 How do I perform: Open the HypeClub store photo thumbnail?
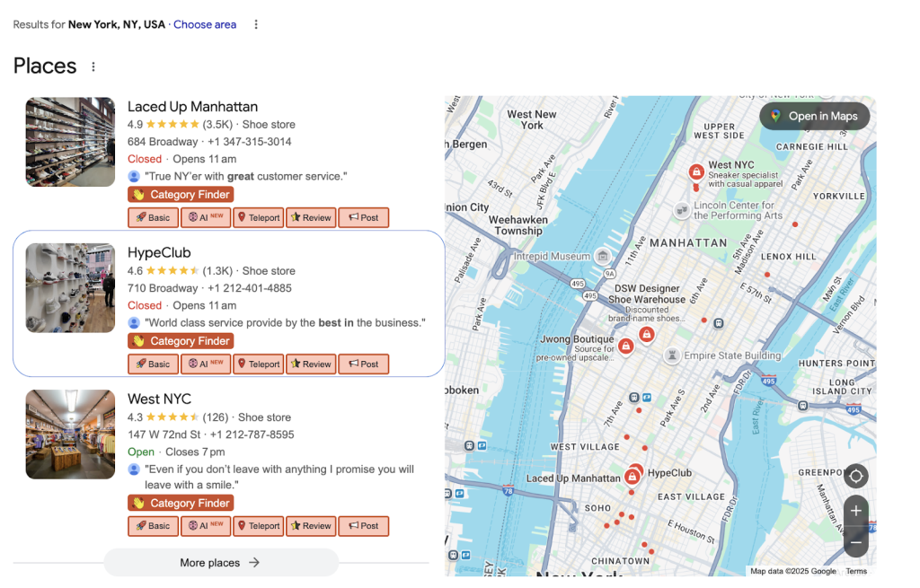pos(70,288)
